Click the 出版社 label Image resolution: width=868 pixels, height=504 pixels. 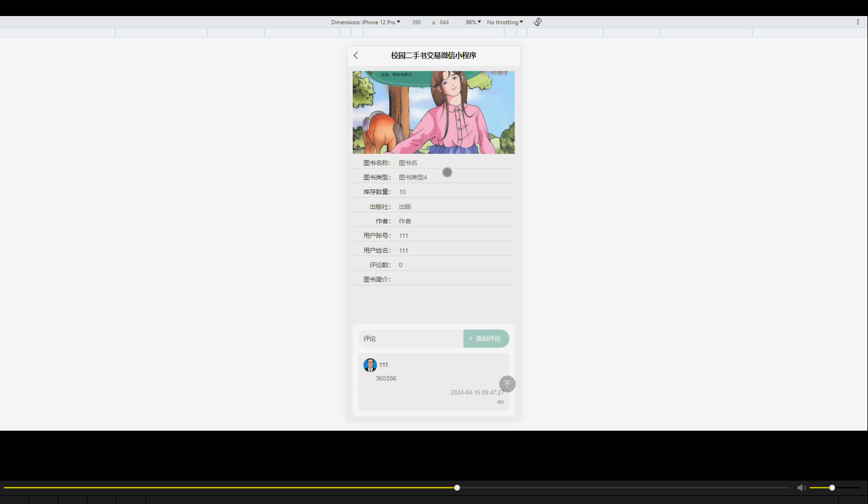(x=380, y=207)
